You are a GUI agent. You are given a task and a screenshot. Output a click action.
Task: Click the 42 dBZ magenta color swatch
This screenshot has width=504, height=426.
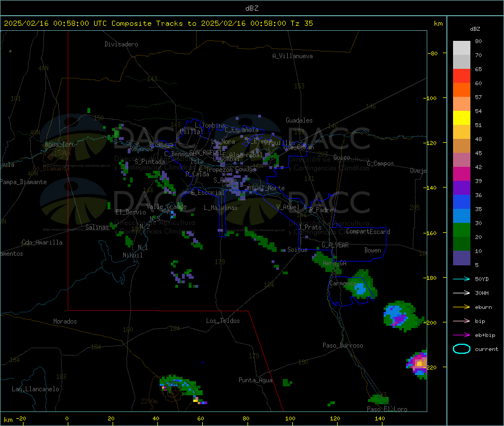tap(461, 174)
